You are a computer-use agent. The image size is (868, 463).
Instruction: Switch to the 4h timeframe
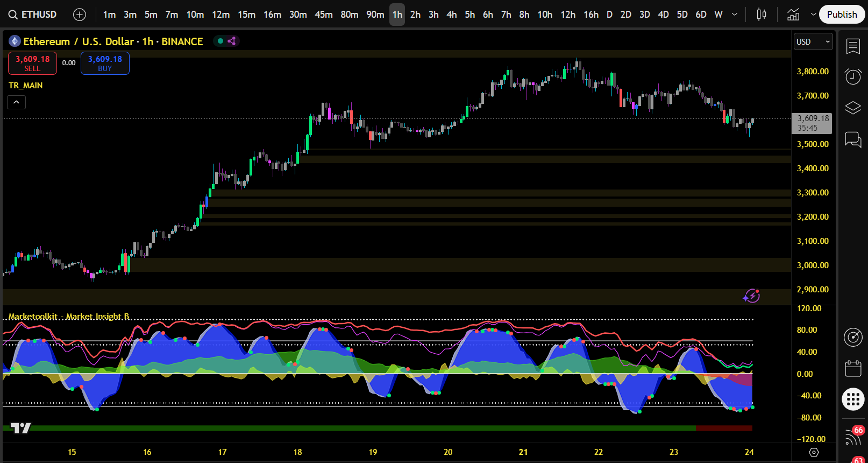451,15
